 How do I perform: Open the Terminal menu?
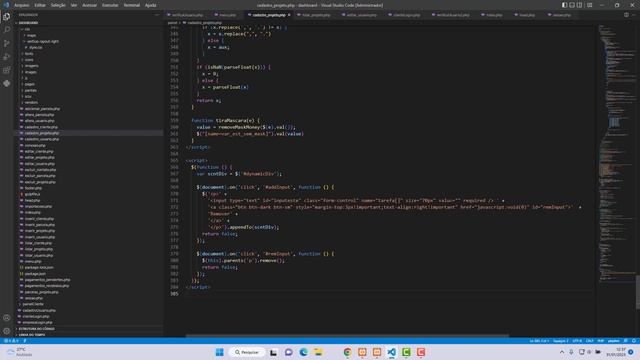click(x=131, y=5)
